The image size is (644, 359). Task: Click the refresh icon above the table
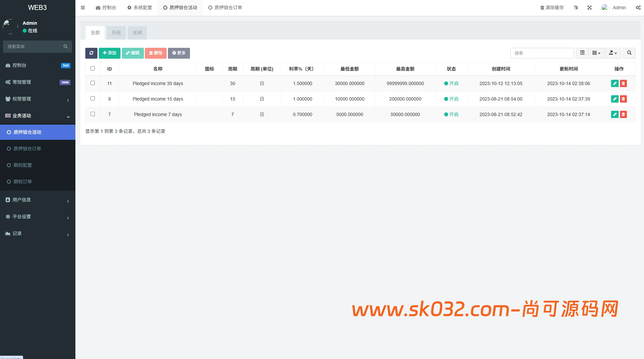point(91,53)
